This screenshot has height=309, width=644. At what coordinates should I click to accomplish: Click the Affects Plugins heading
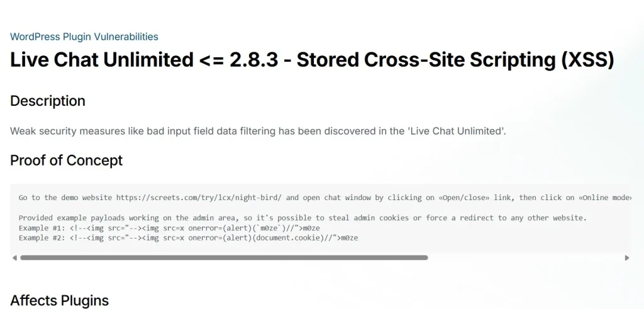pos(59,300)
